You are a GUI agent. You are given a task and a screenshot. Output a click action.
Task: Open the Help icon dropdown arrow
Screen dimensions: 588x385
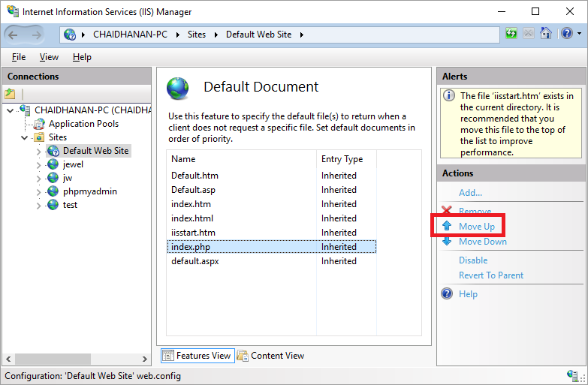point(579,34)
